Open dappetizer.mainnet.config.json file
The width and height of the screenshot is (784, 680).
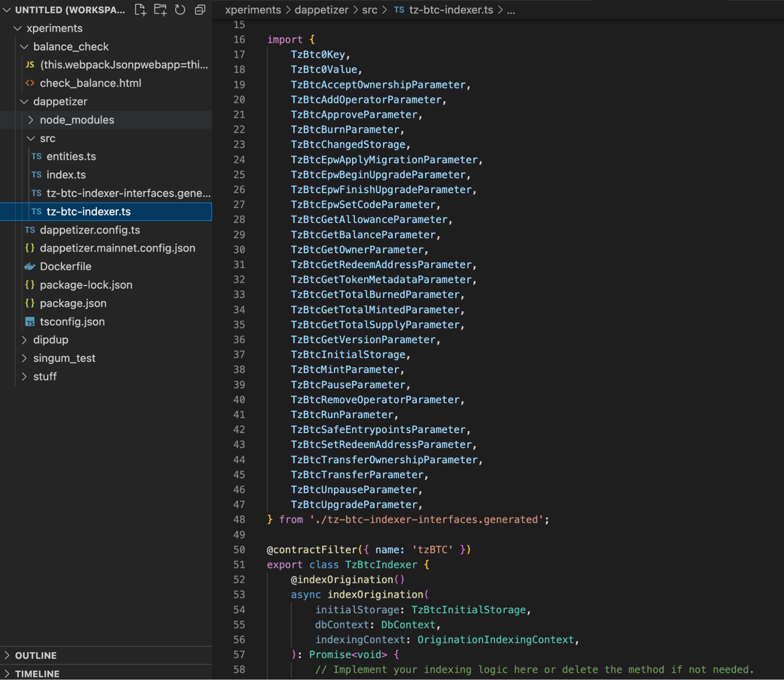(117, 248)
